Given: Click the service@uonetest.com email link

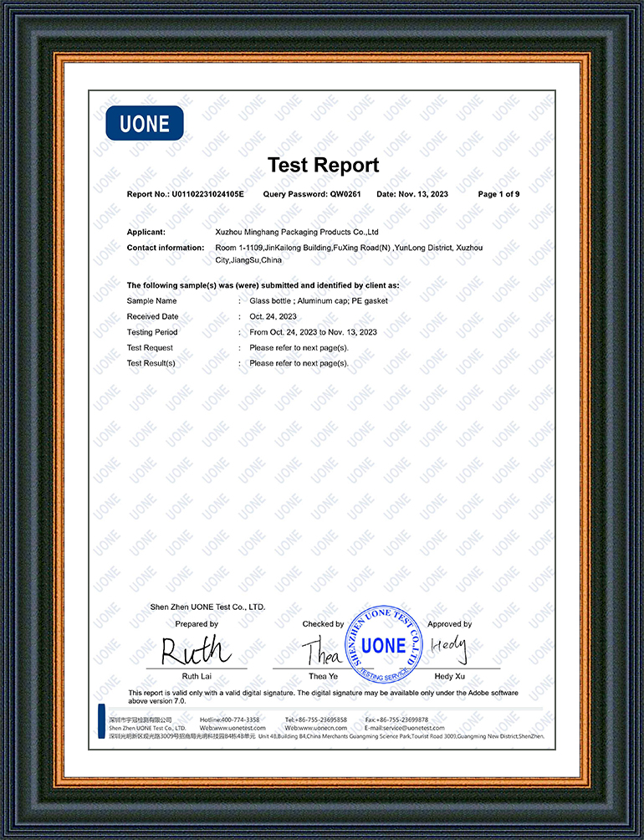Looking at the screenshot, I should tap(414, 728).
